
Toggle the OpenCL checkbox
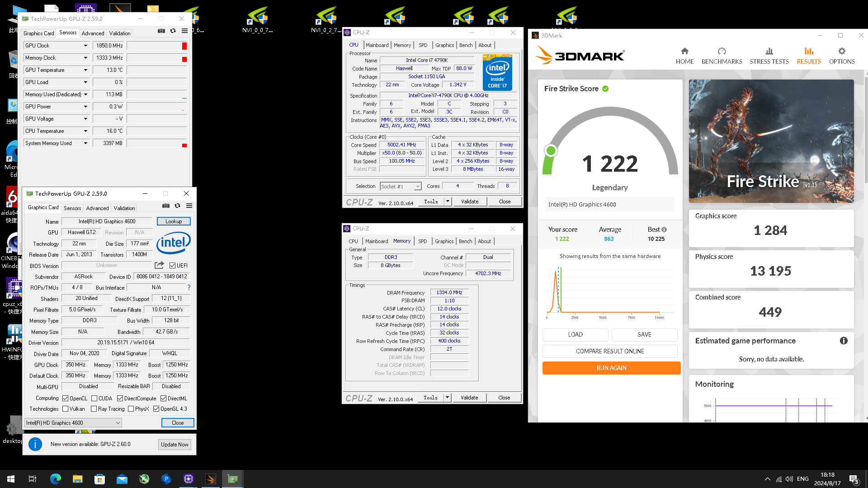[66, 398]
